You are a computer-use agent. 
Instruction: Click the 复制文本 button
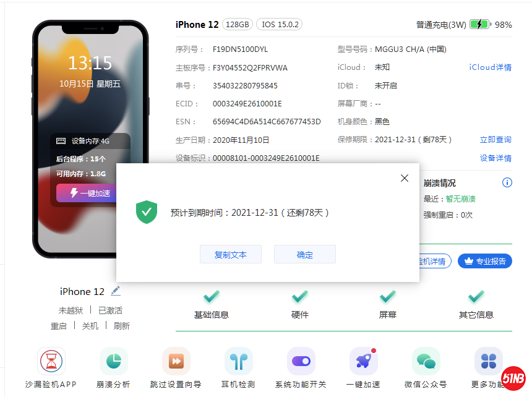point(231,254)
